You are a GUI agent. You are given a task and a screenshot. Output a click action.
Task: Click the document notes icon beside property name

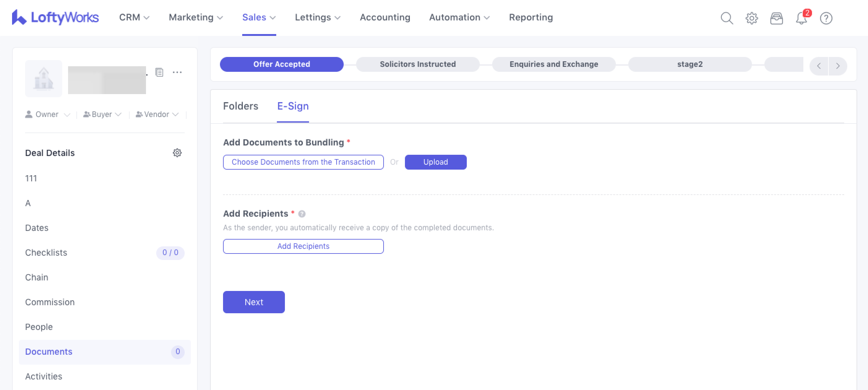click(x=159, y=72)
